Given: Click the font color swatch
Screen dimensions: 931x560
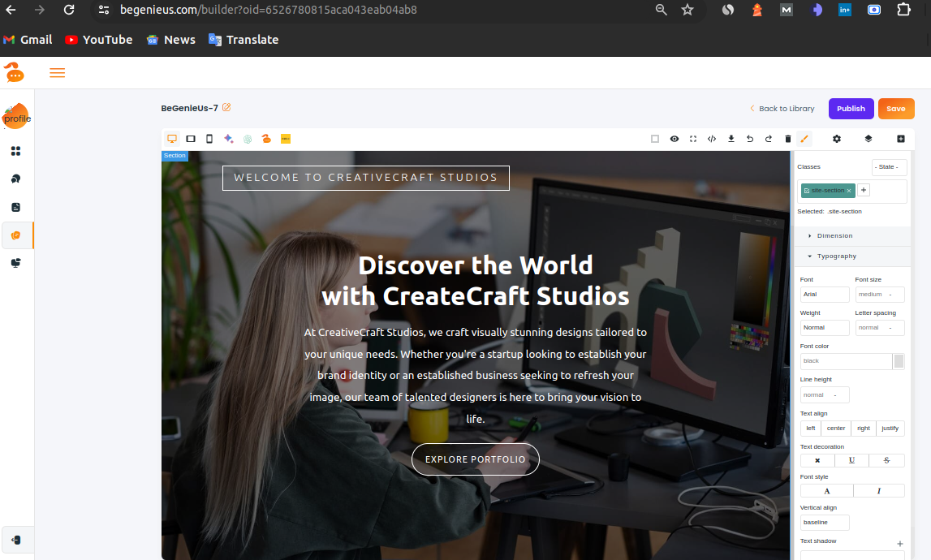Looking at the screenshot, I should pyautogui.click(x=899, y=361).
